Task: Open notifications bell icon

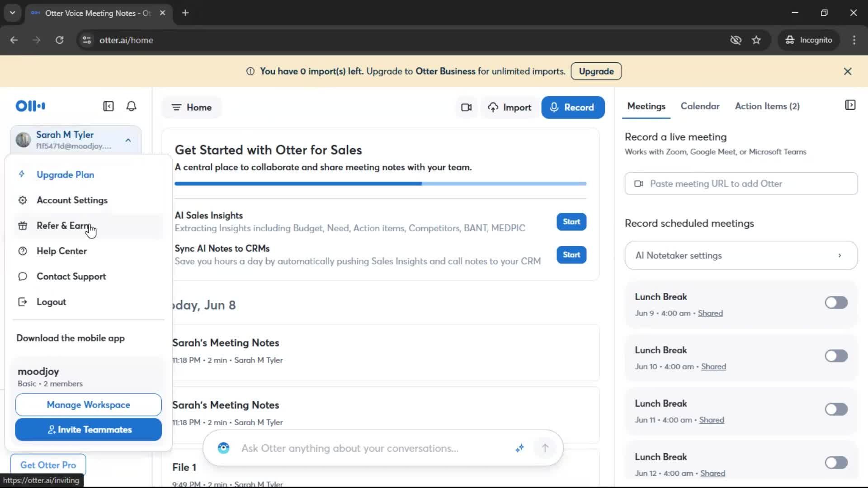Action: (132, 106)
